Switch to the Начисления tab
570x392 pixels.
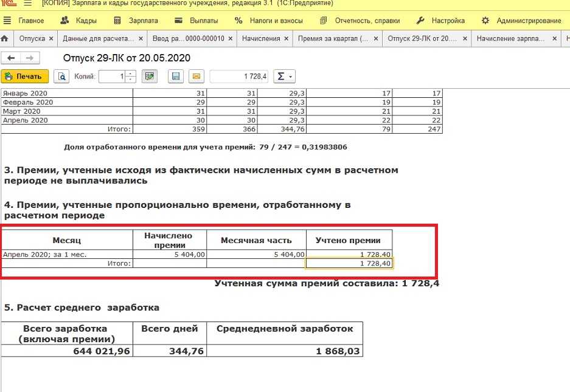261,38
